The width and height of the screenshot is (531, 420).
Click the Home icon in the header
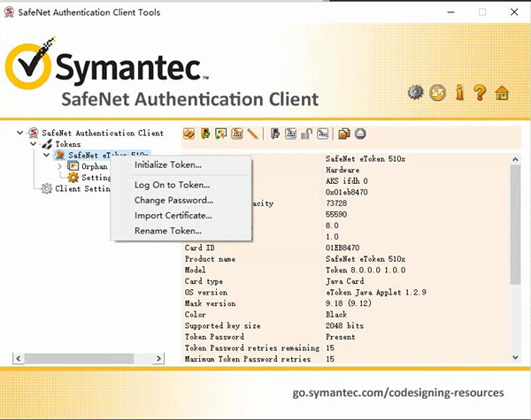[502, 92]
